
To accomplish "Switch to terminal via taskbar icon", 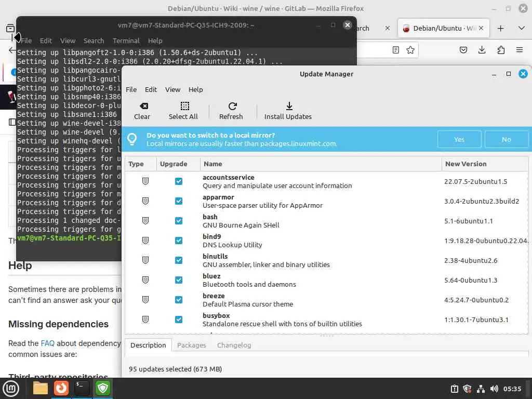I will [x=82, y=388].
